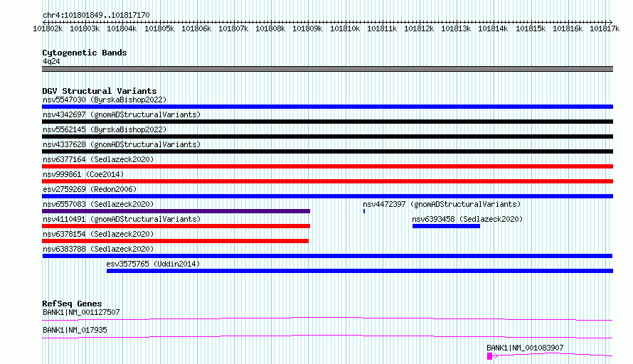Click the nsv5547030 (ByrskaBishop2022) variant label
This screenshot has width=633, height=364.
105,100
